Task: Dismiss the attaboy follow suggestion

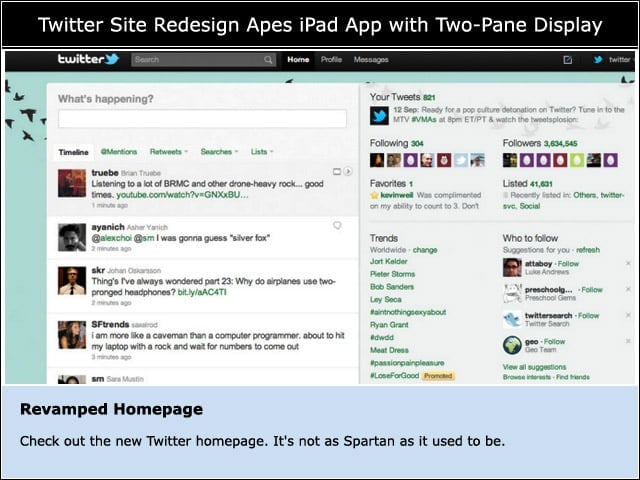Action: (x=628, y=264)
